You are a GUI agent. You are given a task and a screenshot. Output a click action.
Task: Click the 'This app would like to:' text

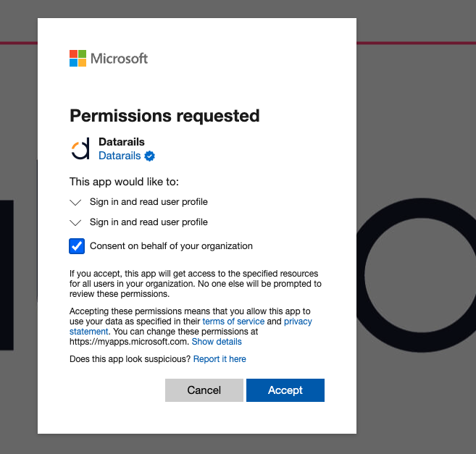coord(124,181)
